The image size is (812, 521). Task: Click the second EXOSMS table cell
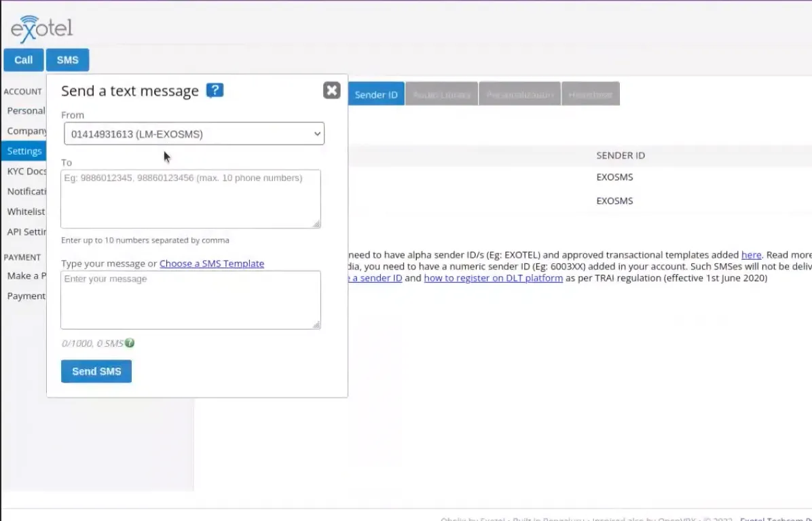pos(614,201)
